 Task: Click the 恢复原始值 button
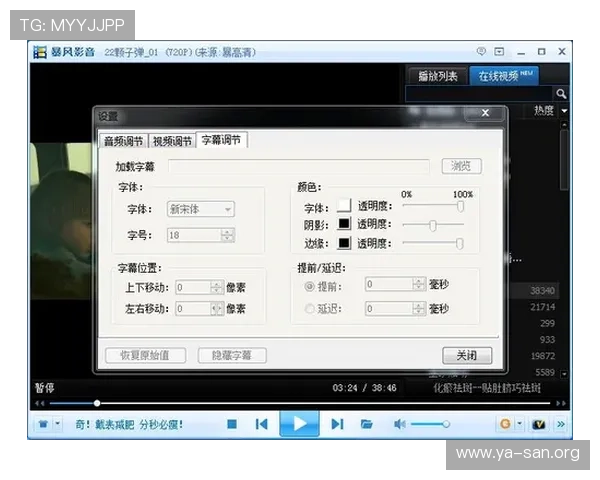tap(145, 355)
